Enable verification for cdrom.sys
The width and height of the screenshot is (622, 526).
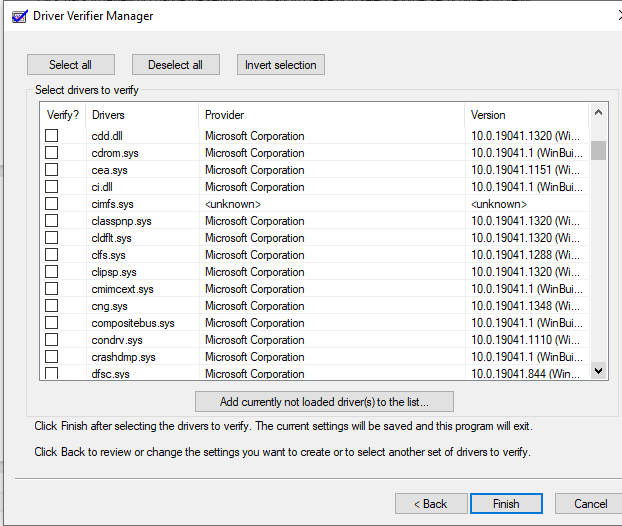click(x=51, y=153)
